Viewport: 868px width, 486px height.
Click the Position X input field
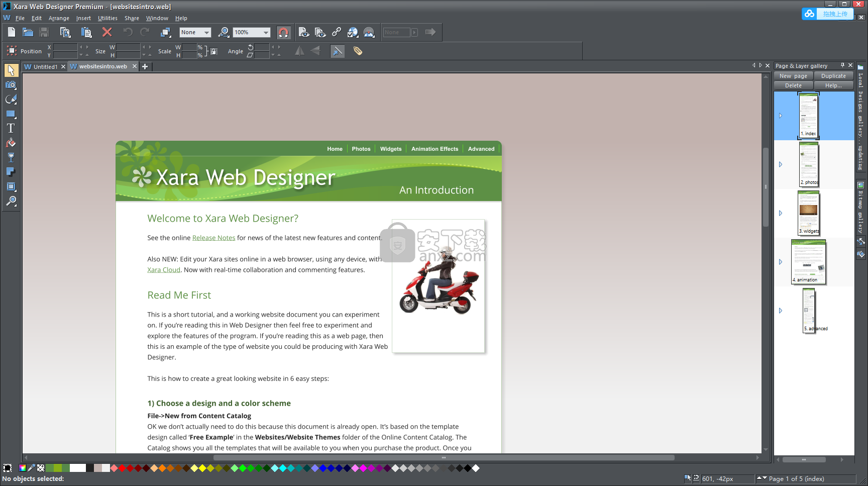(65, 47)
